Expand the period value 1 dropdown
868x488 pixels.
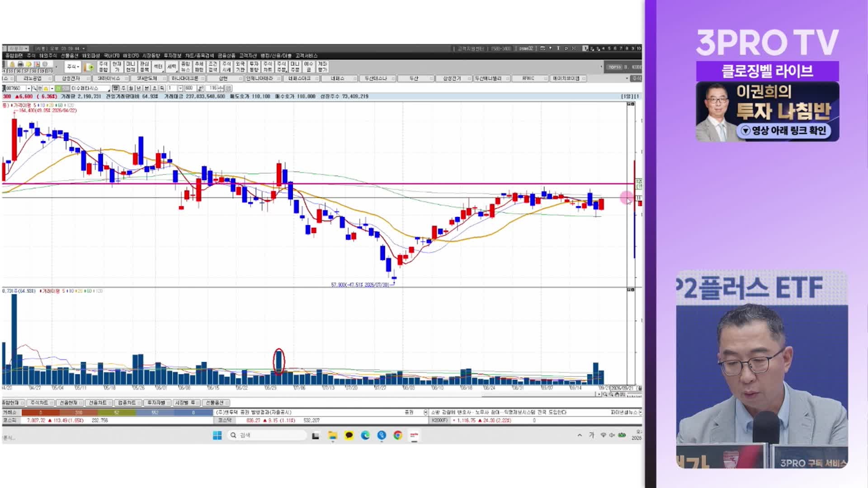click(x=180, y=88)
